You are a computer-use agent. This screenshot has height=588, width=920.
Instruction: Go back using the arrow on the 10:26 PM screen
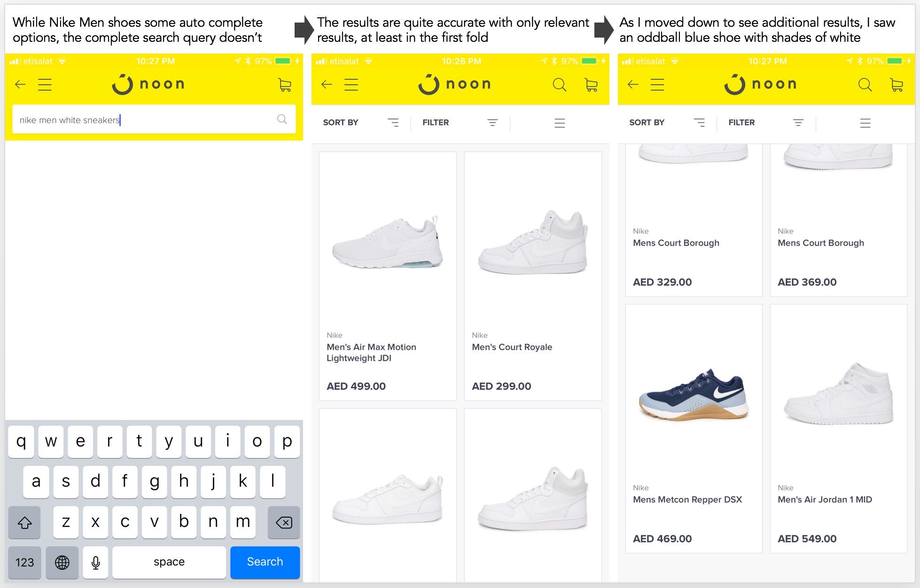[x=327, y=85]
